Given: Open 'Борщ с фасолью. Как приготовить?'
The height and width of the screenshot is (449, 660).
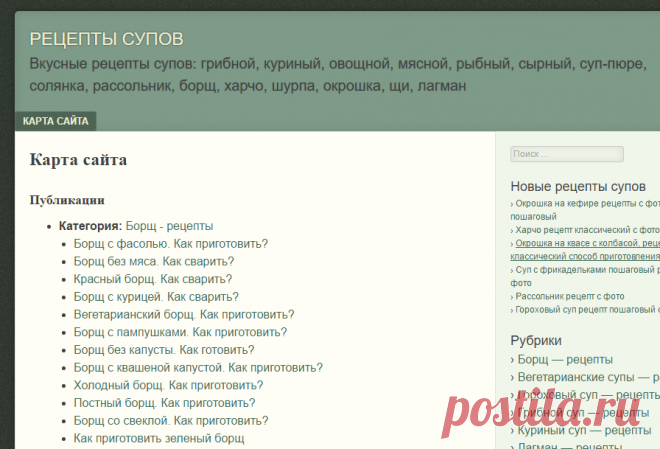Looking at the screenshot, I should [x=170, y=244].
